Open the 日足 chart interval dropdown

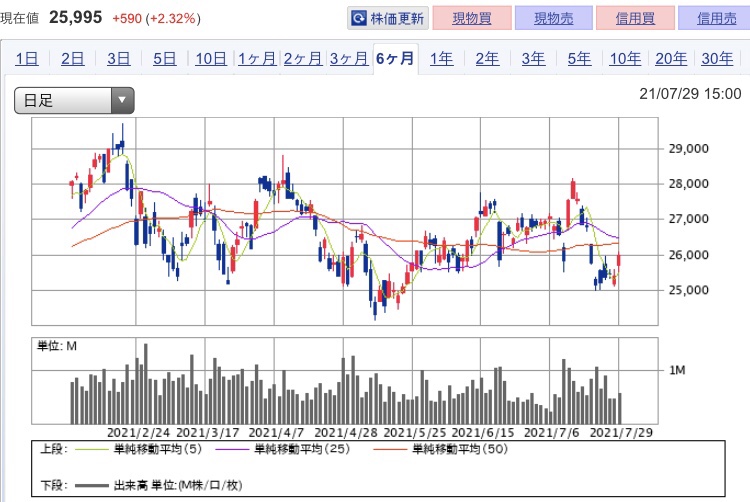pos(74,100)
